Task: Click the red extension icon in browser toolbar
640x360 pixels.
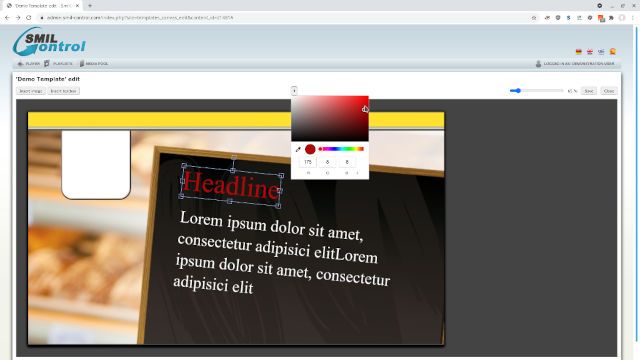Action: pyautogui.click(x=601, y=18)
